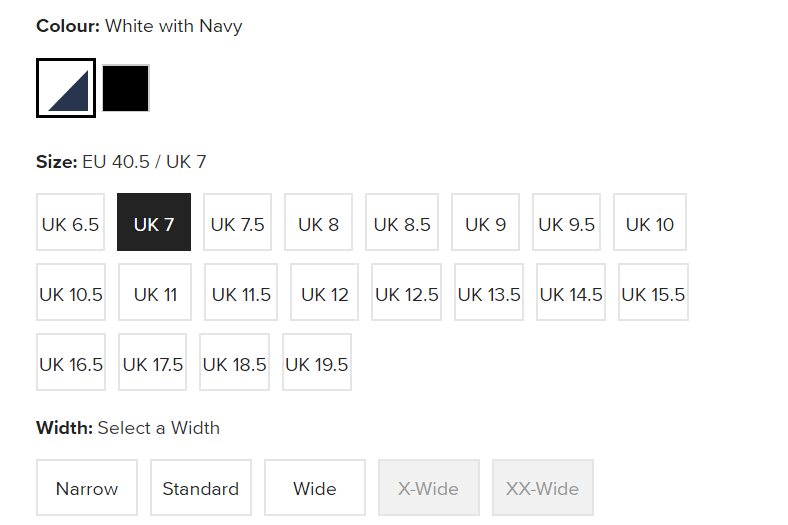
Task: Choose the Standard width option
Action: pos(201,487)
